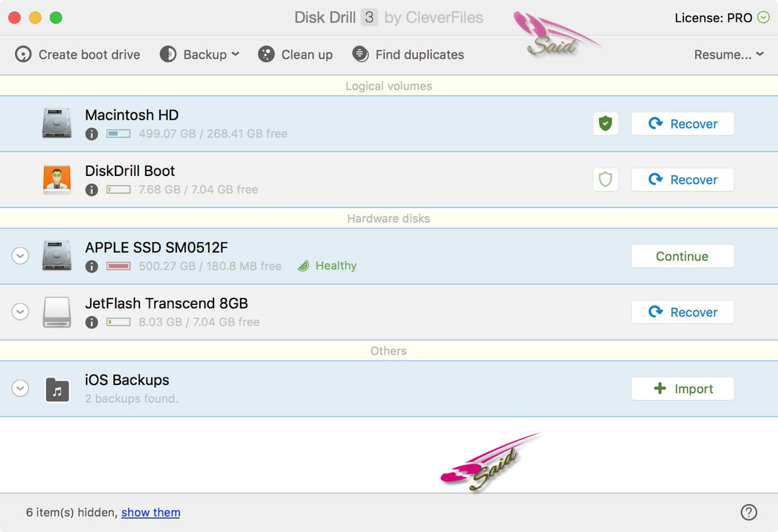
Task: Recover data from Macintosh HD
Action: coord(682,124)
